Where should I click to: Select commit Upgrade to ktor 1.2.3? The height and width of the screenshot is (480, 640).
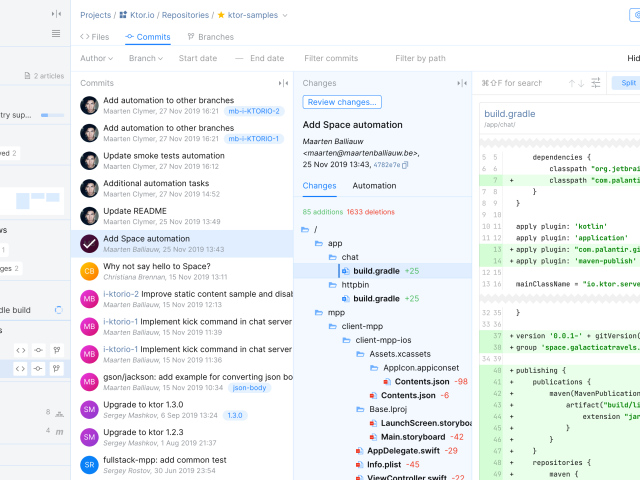point(182,437)
